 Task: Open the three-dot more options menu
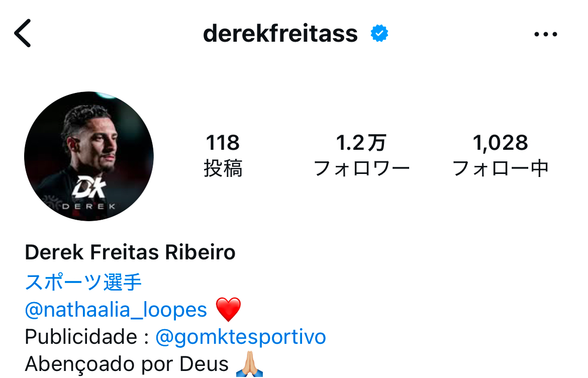[545, 34]
